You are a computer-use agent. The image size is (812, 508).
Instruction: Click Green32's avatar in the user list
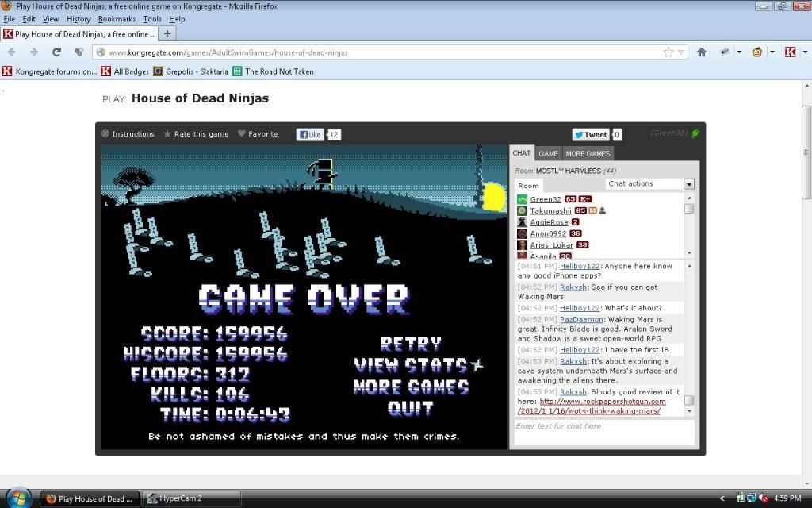coord(522,199)
